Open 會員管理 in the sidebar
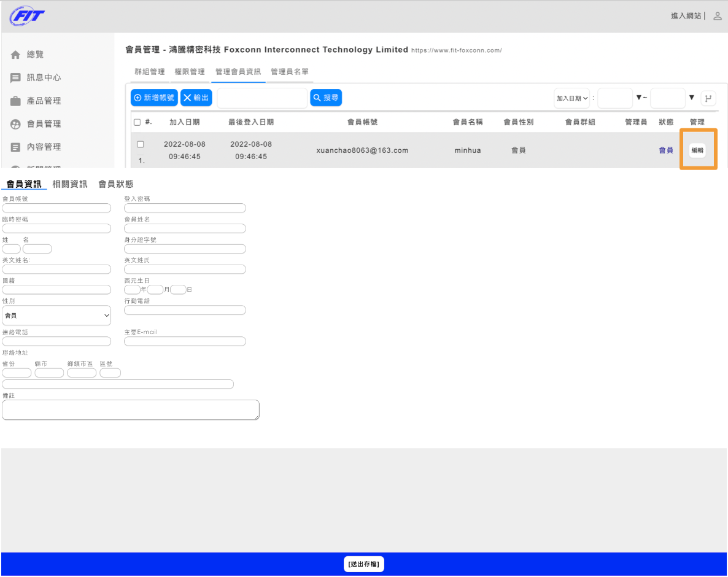Screen dimensions: 728x577 (44, 124)
